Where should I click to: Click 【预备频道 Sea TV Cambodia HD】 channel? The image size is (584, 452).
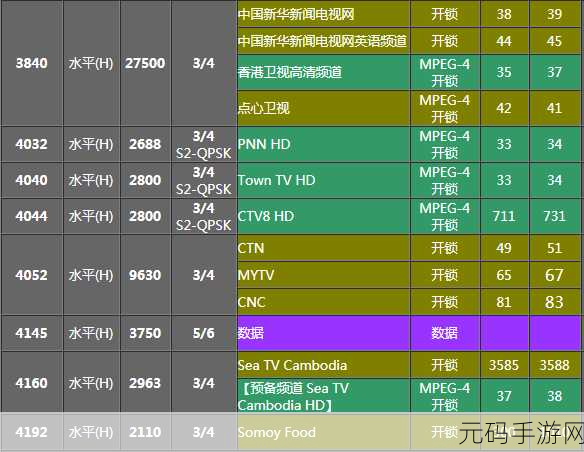pyautogui.click(x=323, y=396)
